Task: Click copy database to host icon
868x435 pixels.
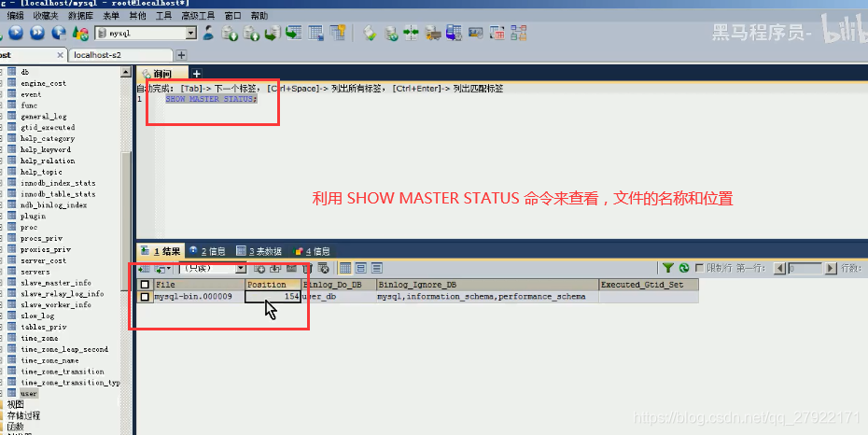Action: coord(273,34)
